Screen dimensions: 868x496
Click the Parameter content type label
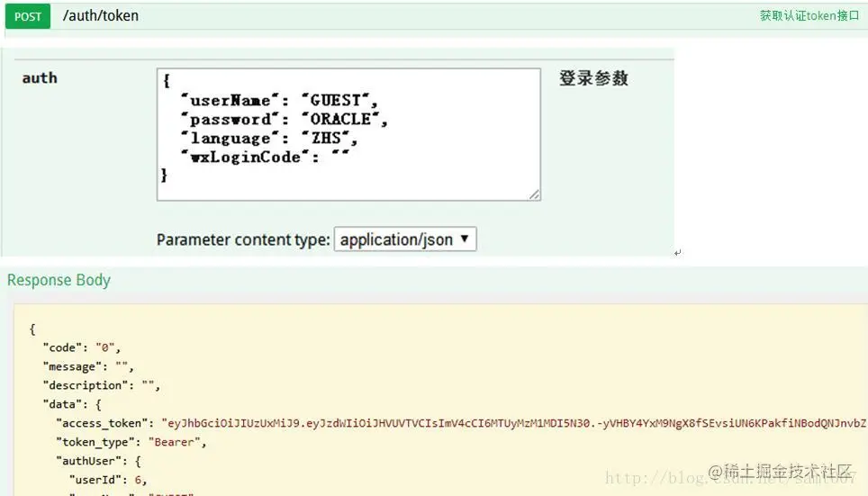point(243,239)
